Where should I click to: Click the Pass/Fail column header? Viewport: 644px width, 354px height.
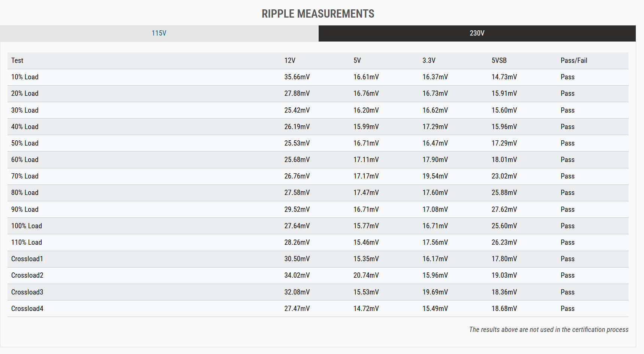(574, 61)
